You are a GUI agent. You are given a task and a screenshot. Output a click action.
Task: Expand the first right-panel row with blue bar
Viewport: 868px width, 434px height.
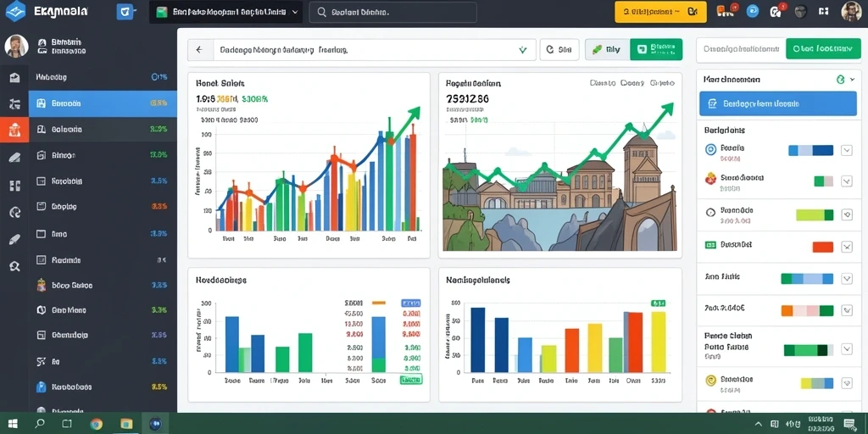(847, 150)
